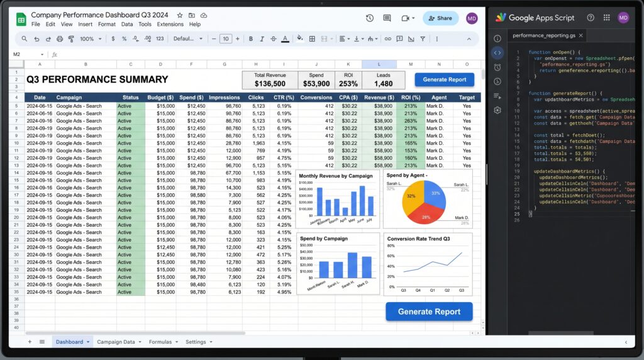Expand the Default font dropdown

tap(188, 38)
